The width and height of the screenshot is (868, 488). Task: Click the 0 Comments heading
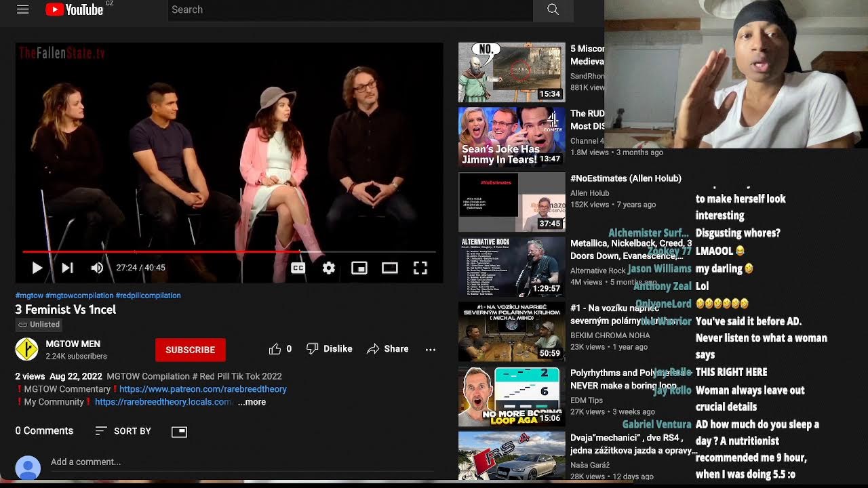(x=44, y=431)
